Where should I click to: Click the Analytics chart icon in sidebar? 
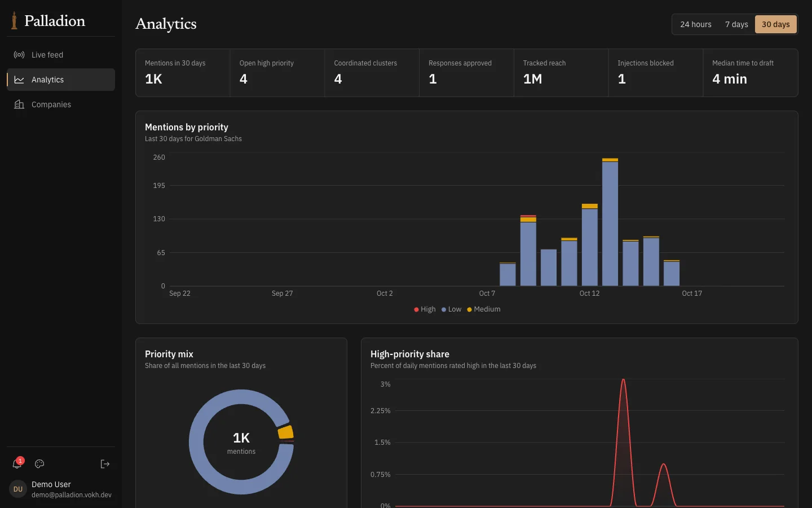click(x=19, y=80)
